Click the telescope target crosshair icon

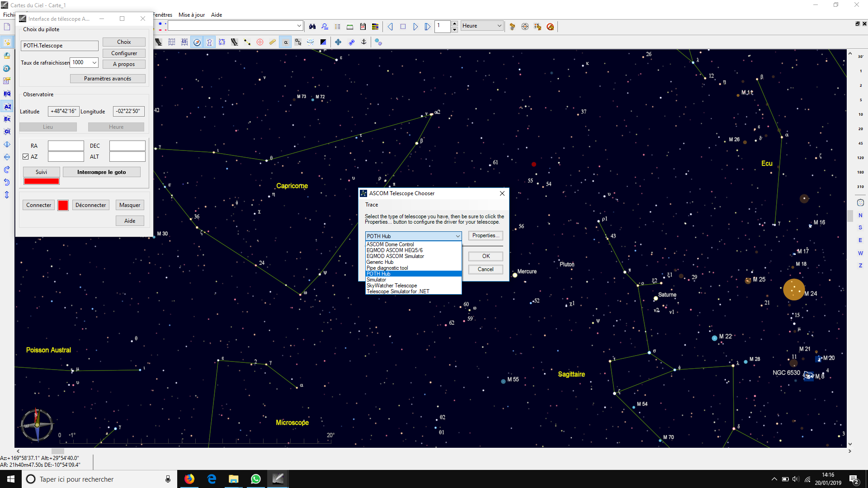coord(525,27)
